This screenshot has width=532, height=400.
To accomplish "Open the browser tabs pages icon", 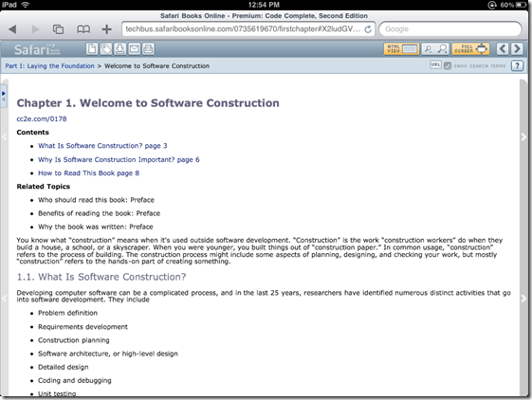I will point(58,29).
